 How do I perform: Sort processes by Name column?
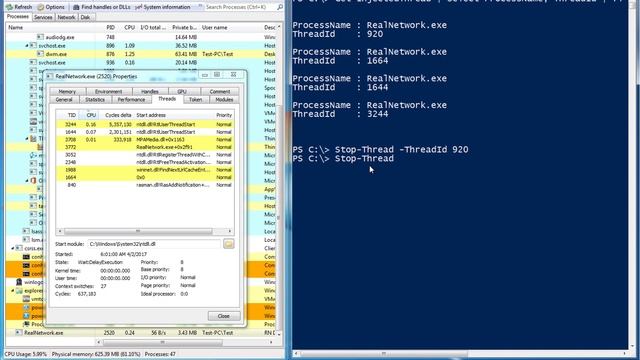click(x=51, y=27)
